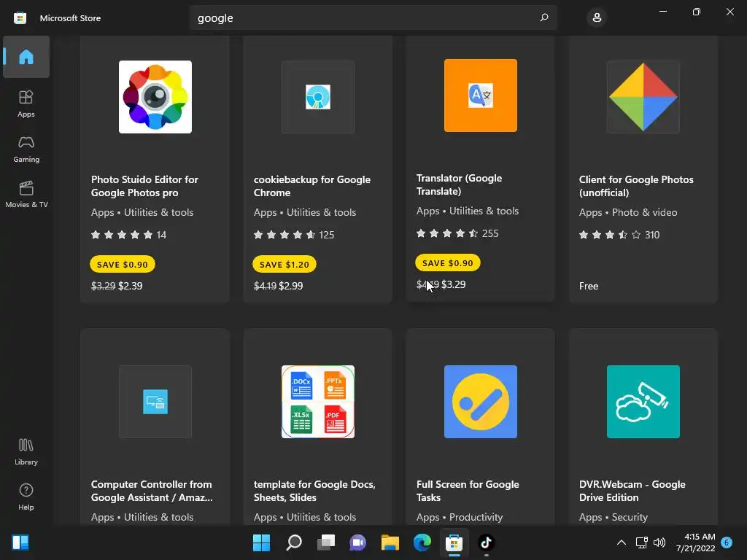Go to the Home tab in sidebar

point(26,57)
